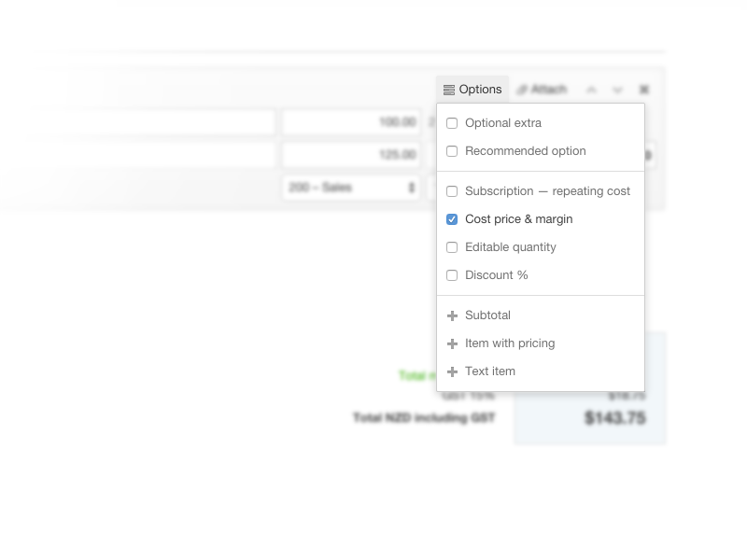Screen dimensions: 747x560
Task: Delete item with the X icon
Action: tap(643, 90)
